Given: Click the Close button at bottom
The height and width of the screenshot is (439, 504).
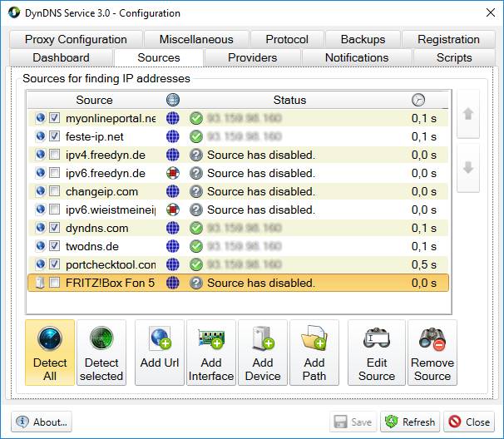Looking at the screenshot, I should click(469, 422).
